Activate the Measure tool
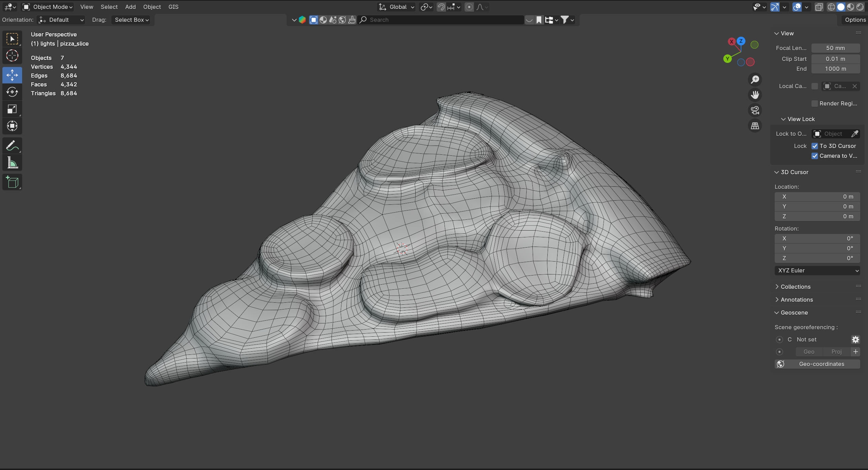The height and width of the screenshot is (470, 868). [x=12, y=163]
